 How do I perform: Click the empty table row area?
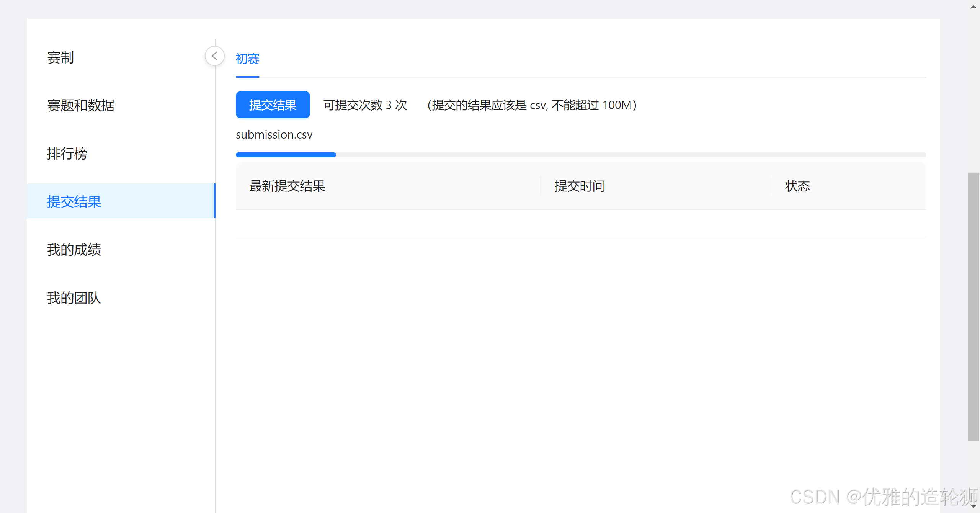click(x=580, y=223)
